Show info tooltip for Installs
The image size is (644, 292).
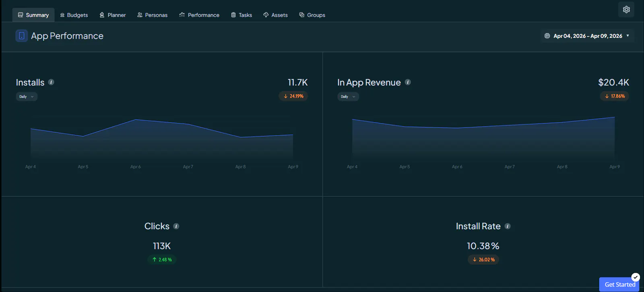click(51, 82)
